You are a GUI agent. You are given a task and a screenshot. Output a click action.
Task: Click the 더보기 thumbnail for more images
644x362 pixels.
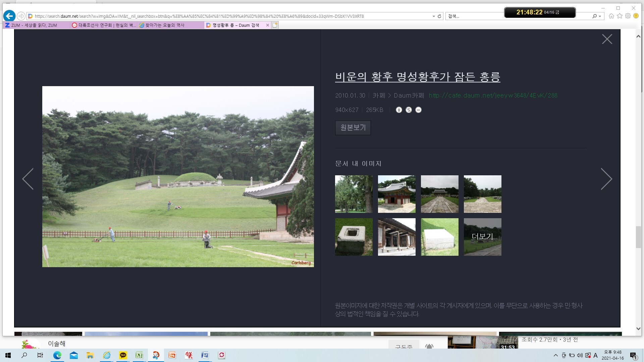[482, 237]
